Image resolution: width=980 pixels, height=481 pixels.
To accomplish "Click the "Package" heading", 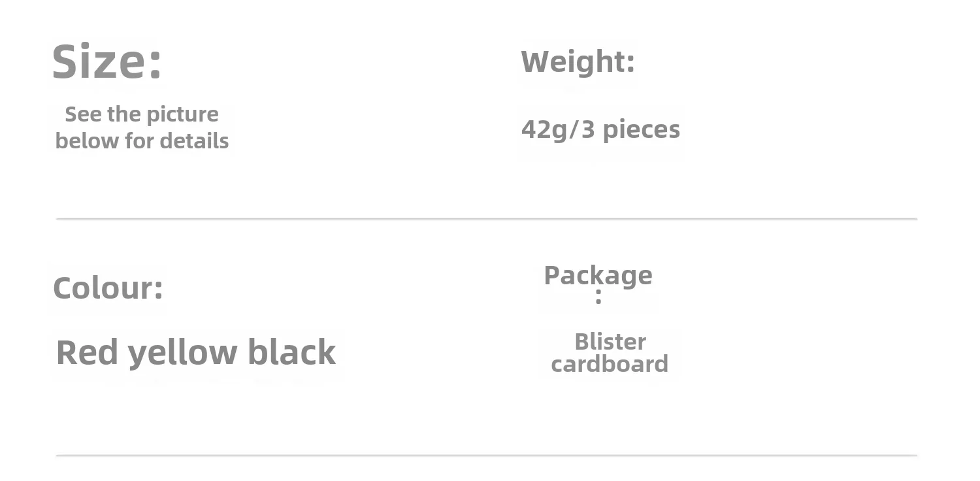I will click(598, 276).
